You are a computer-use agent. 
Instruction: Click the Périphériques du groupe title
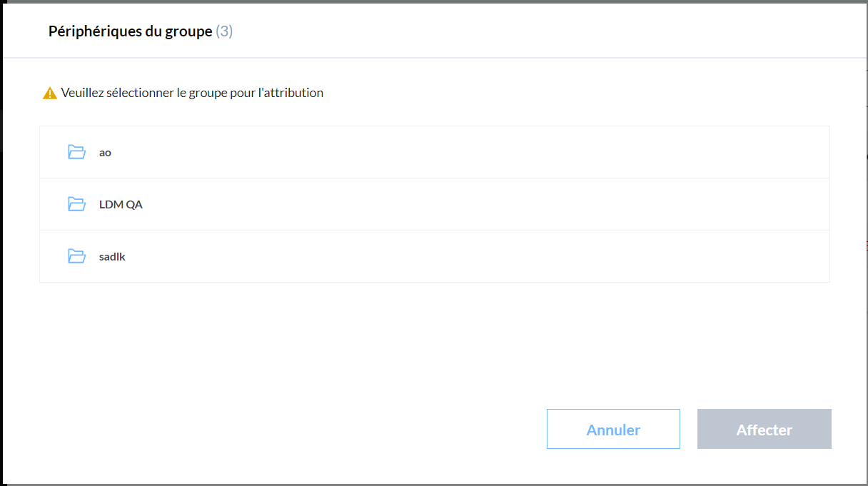[x=130, y=31]
